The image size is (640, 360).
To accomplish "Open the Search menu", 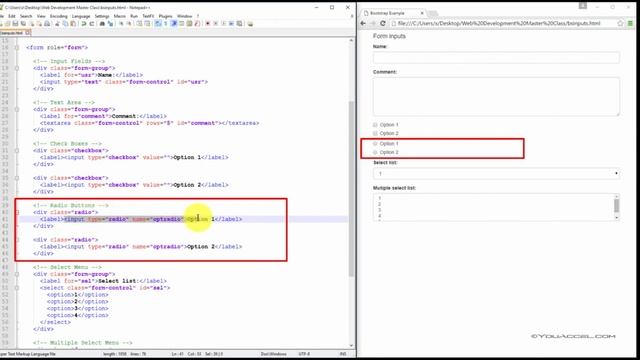I will click(26, 16).
